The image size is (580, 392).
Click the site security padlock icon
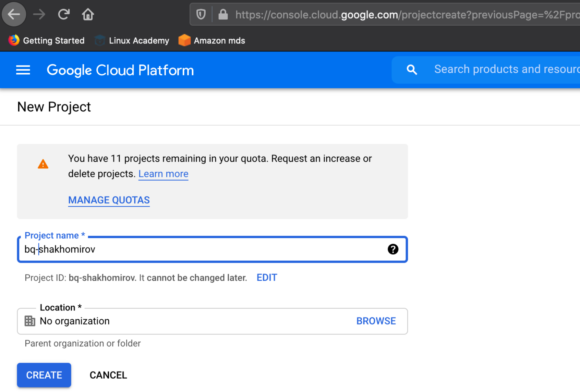coord(223,14)
